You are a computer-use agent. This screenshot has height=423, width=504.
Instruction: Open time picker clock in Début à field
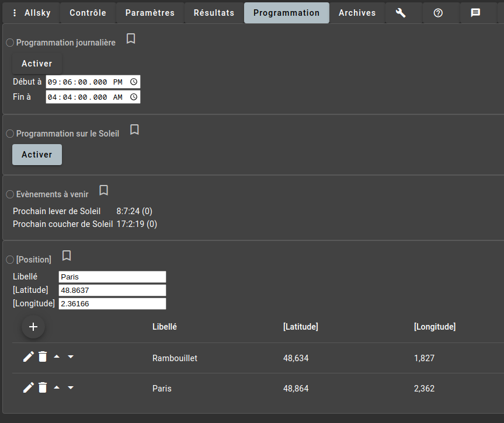click(x=134, y=82)
